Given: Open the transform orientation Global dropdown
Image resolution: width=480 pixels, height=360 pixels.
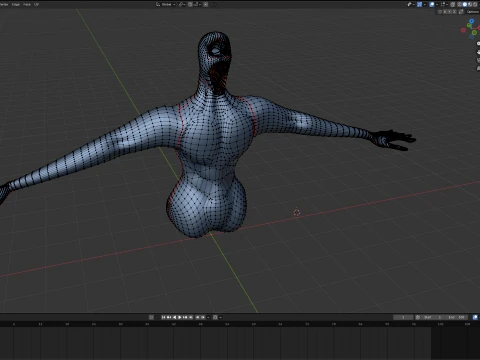Looking at the screenshot, I should 166,4.
